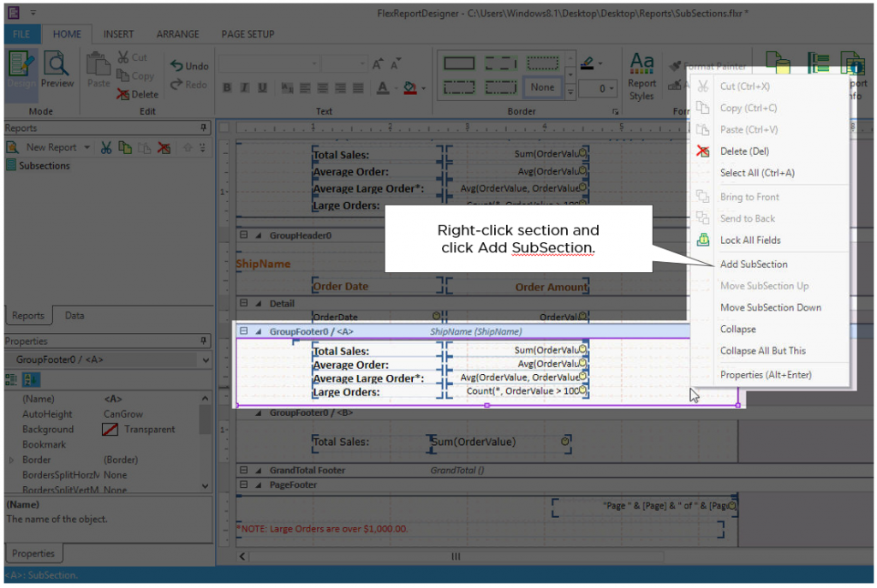The image size is (877, 588).
Task: Open GroupFooter0 object selector dropdown
Action: pyautogui.click(x=206, y=360)
